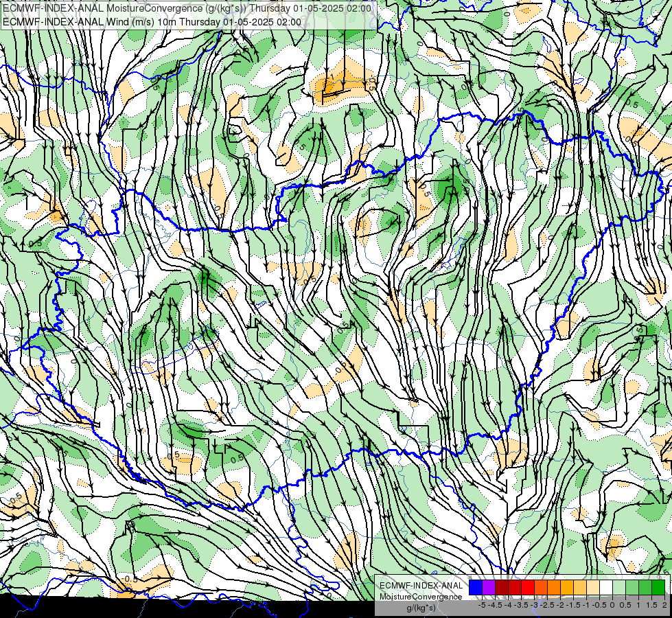Click the Wind (m/s) 10m title line
This screenshot has height=618, width=672.
pos(152,22)
